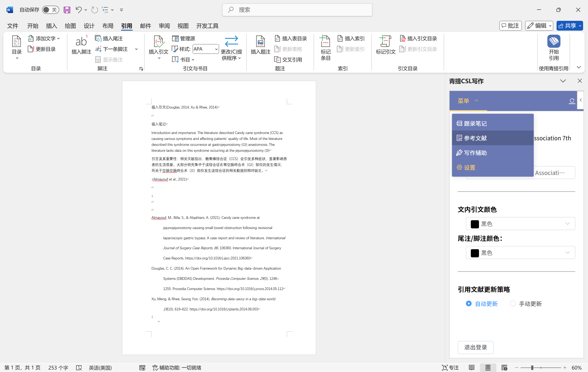Select the 自动更新 radio option
Viewport: 588px width, 372px height.
469,303
